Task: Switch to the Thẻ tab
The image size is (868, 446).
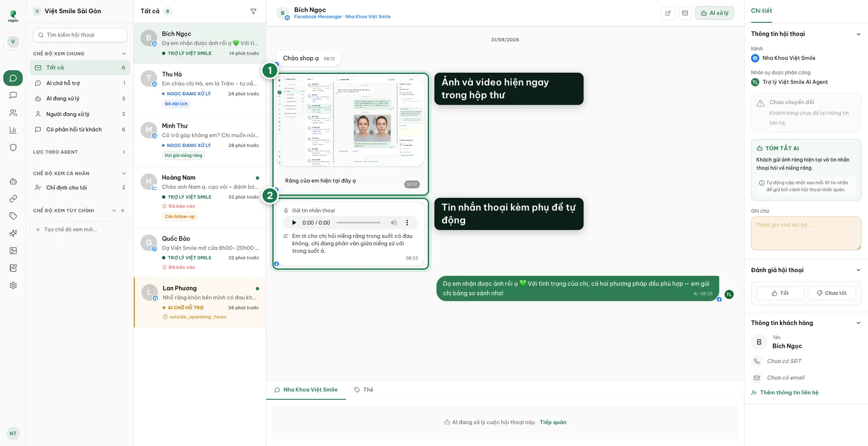Action: tap(364, 390)
